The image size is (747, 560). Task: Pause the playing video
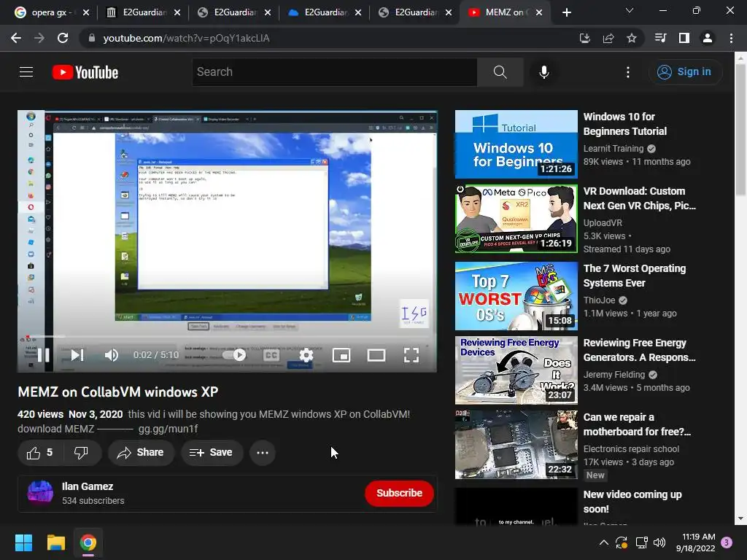pyautogui.click(x=44, y=355)
